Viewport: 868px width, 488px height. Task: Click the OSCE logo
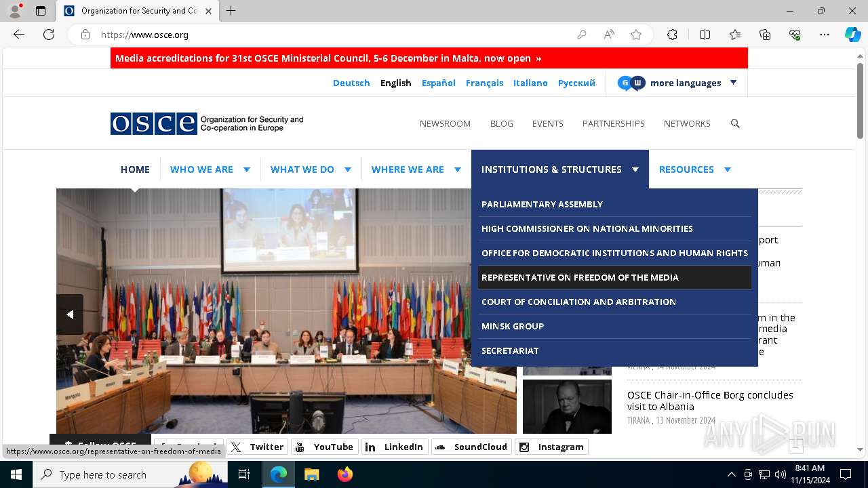[x=207, y=123]
